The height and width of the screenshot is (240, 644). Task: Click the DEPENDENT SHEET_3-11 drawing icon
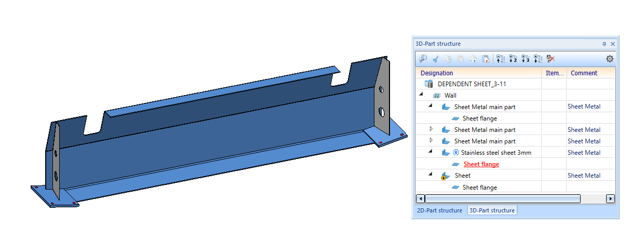point(429,84)
